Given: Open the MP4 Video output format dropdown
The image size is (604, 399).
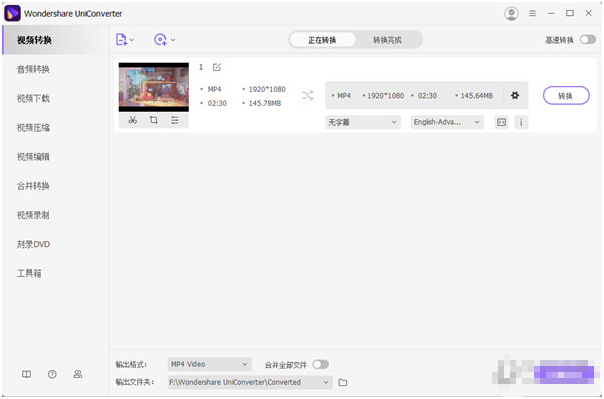Looking at the screenshot, I should [x=210, y=364].
